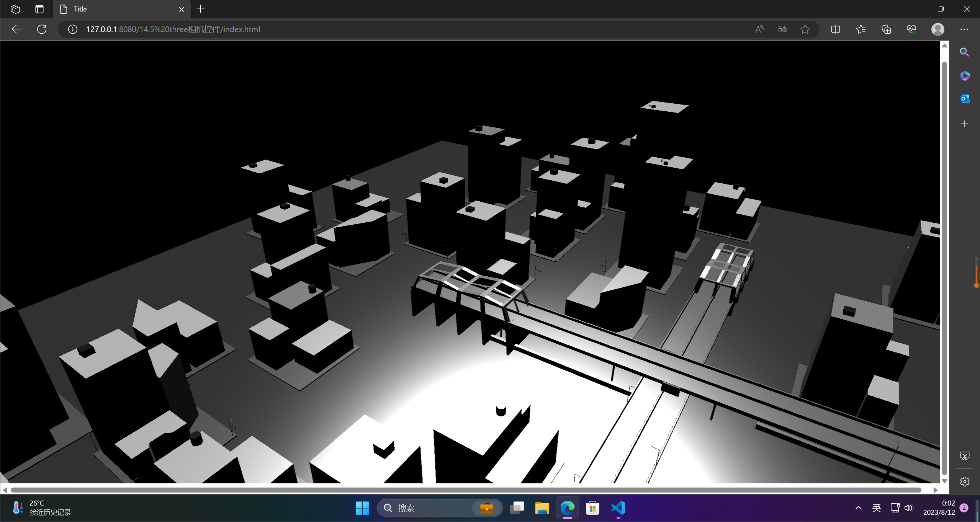Add a new sidebar app
Screen dimensions: 980x522
[x=964, y=124]
